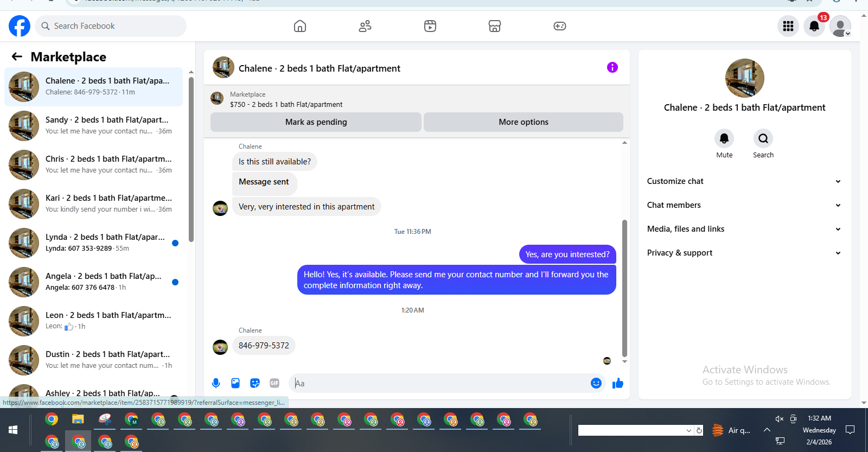
Task: Attach a photo using the image icon
Action: pyautogui.click(x=235, y=383)
